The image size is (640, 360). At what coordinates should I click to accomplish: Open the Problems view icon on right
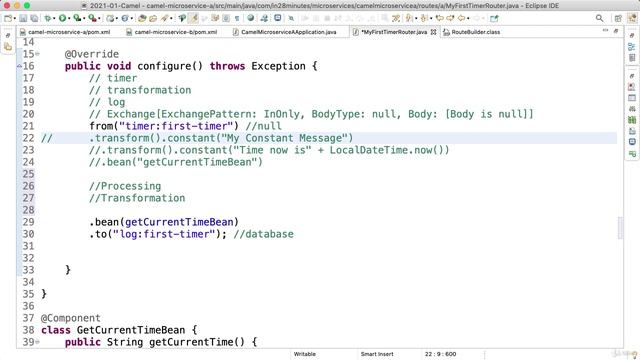coord(632,86)
